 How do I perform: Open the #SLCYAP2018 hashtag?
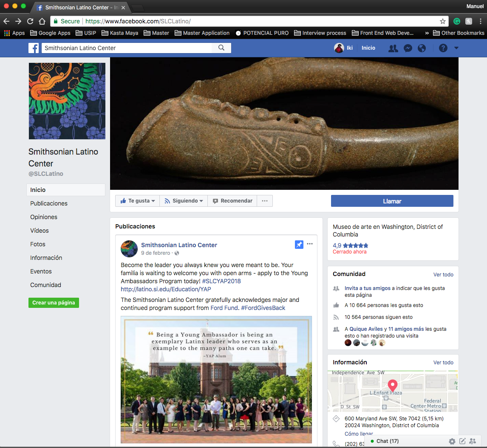pos(221,281)
